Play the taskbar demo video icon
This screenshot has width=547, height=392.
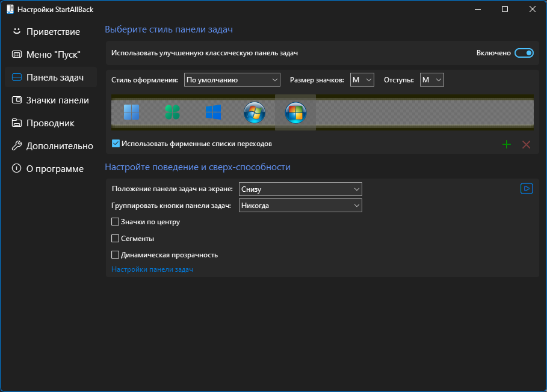point(527,189)
